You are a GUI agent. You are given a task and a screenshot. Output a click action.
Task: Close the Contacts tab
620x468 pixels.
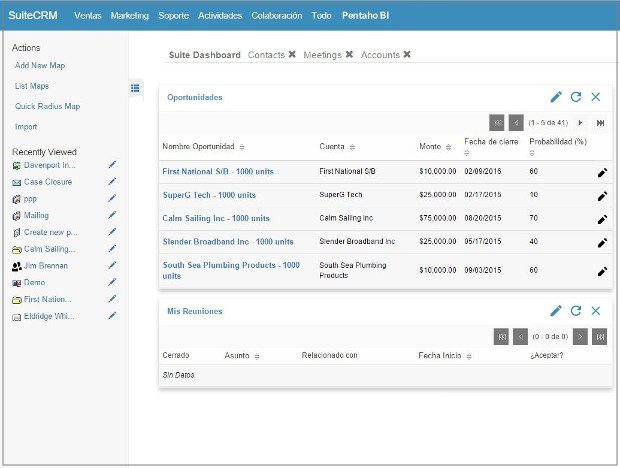coord(292,55)
